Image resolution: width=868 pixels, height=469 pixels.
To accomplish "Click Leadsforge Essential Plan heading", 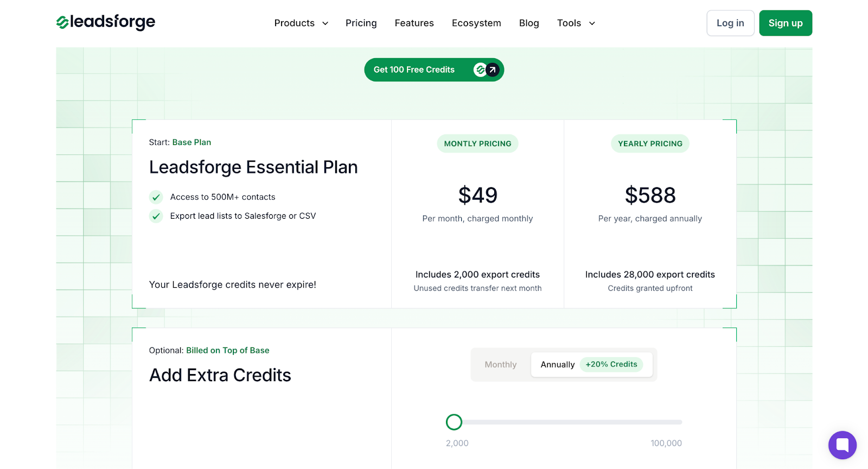I will click(253, 167).
